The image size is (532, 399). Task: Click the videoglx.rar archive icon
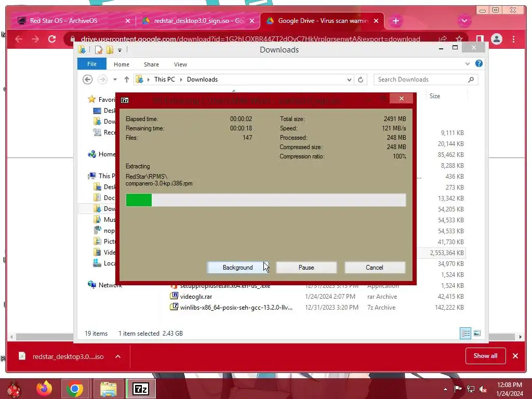(x=174, y=296)
